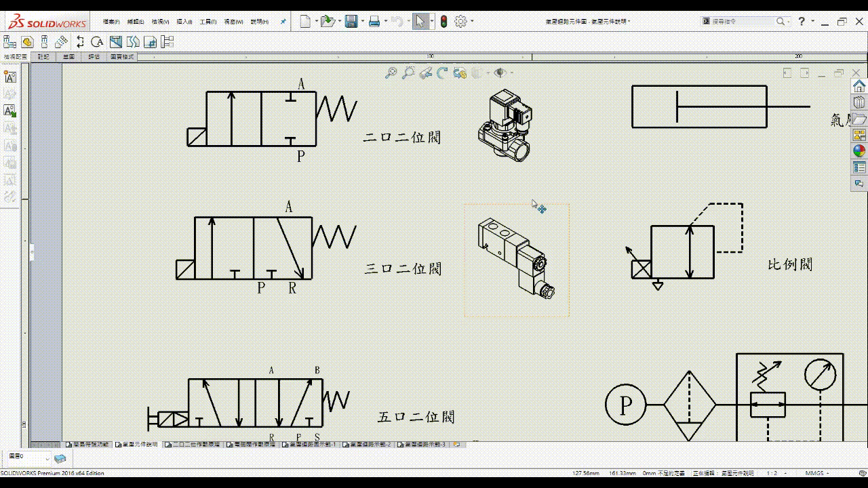The width and height of the screenshot is (868, 488).
Task: Click the layer properties icon at bottom
Action: [x=60, y=459]
